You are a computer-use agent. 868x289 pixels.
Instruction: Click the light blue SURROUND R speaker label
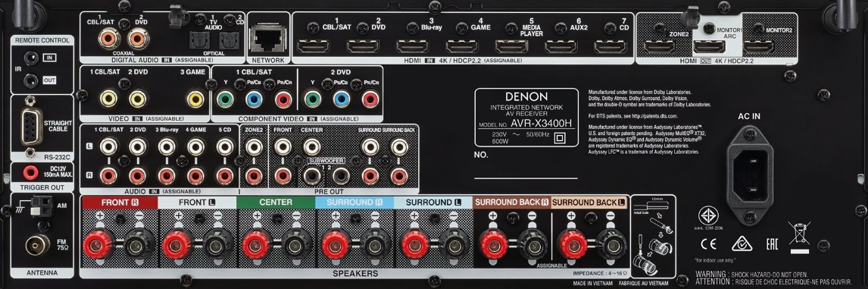pos(354,203)
